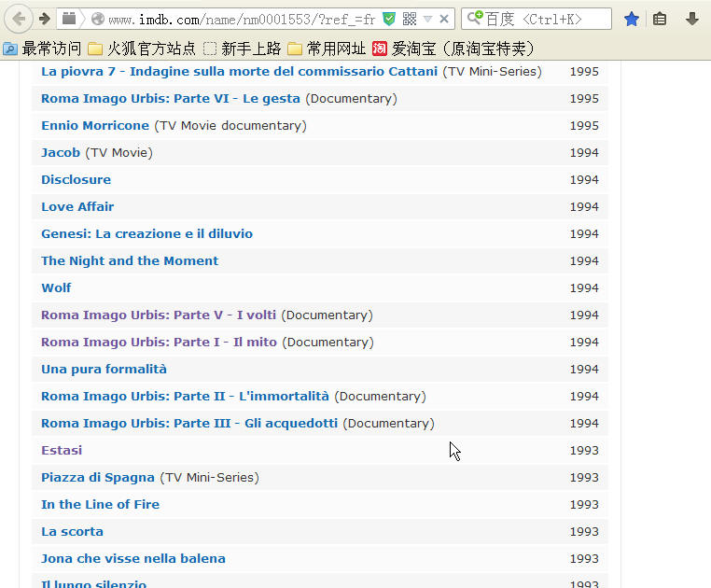Go forward with the forward arrow button
Viewport: 711px width, 588px height.
(x=45, y=19)
